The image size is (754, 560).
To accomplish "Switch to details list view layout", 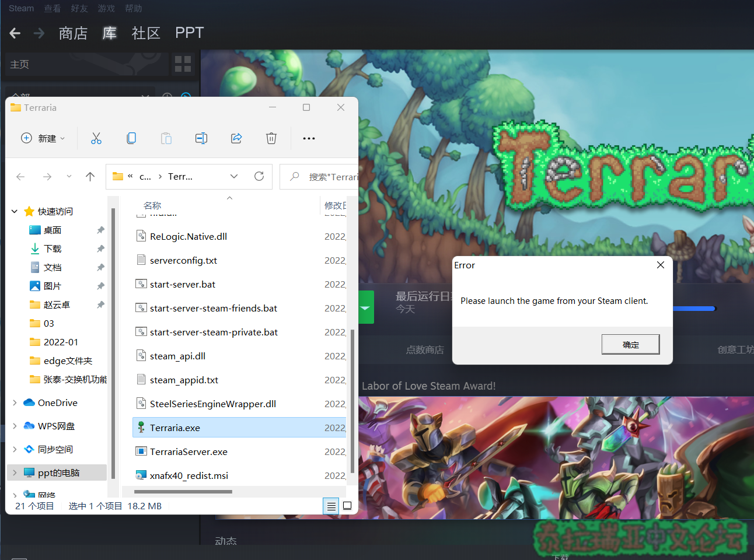I will pyautogui.click(x=331, y=506).
